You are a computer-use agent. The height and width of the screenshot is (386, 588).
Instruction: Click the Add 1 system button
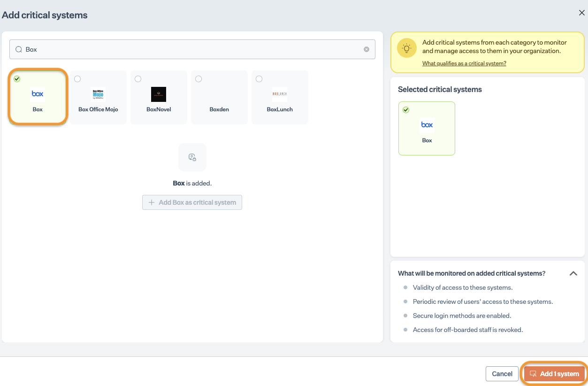pyautogui.click(x=555, y=374)
